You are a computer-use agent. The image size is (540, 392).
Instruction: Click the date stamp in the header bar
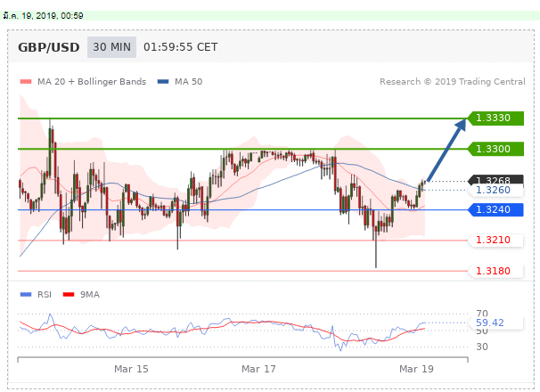click(x=43, y=15)
